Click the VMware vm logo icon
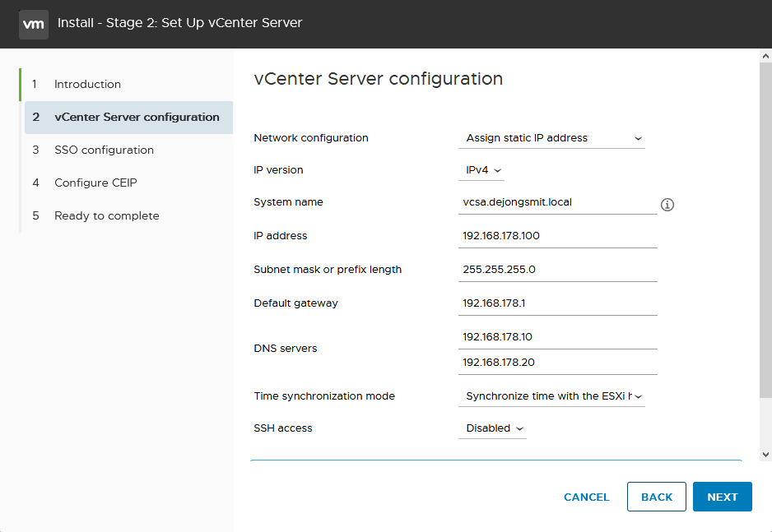The image size is (772, 532). coord(34,24)
